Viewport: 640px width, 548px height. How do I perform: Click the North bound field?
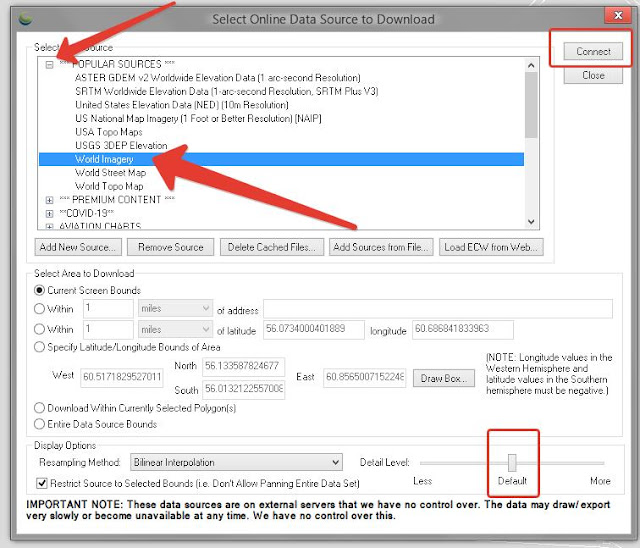244,366
